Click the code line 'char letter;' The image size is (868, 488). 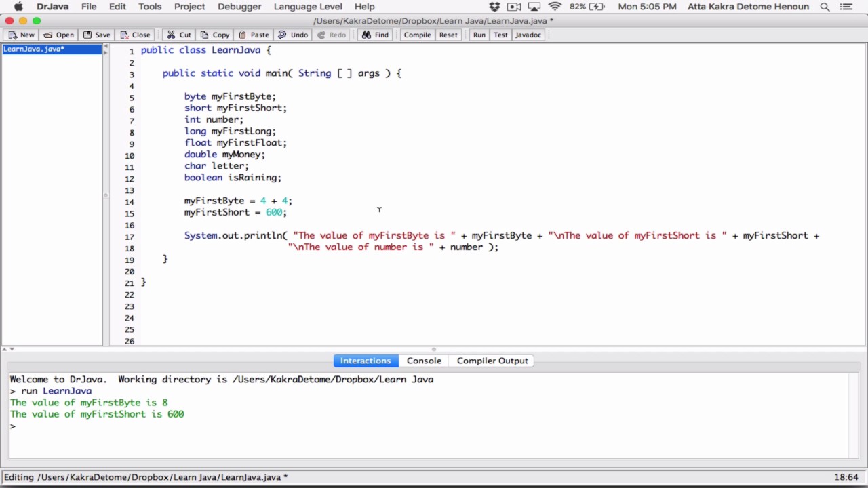(216, 166)
